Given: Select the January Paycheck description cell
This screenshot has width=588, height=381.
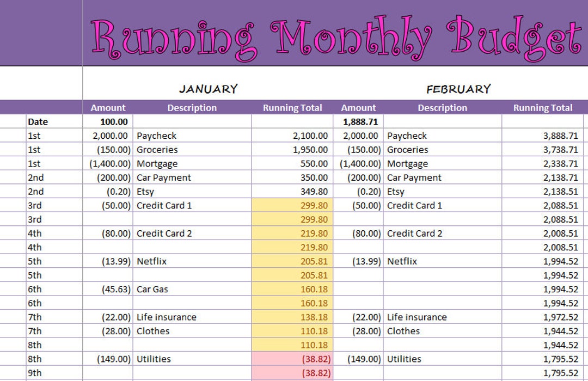Looking at the screenshot, I should coord(192,136).
